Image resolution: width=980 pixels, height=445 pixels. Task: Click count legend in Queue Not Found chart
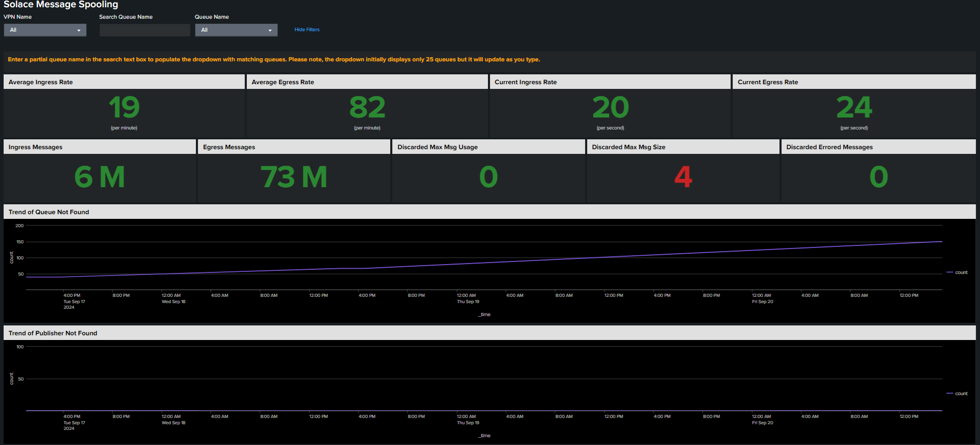(x=957, y=272)
